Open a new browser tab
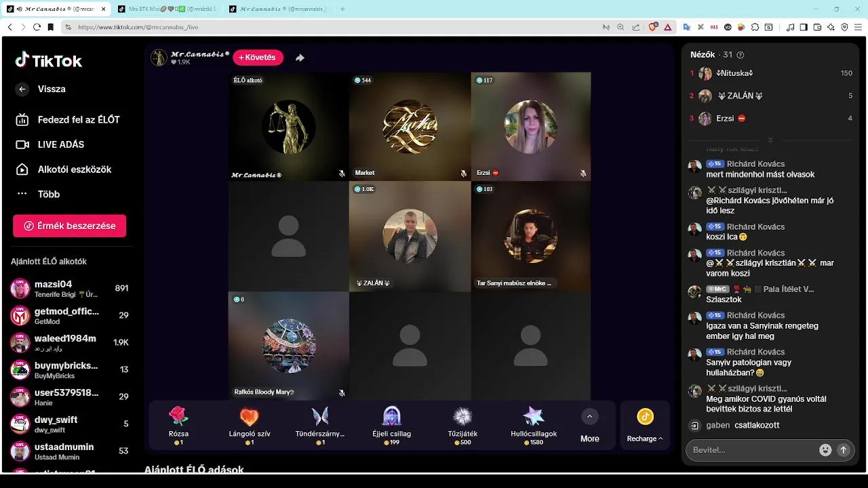 point(342,9)
